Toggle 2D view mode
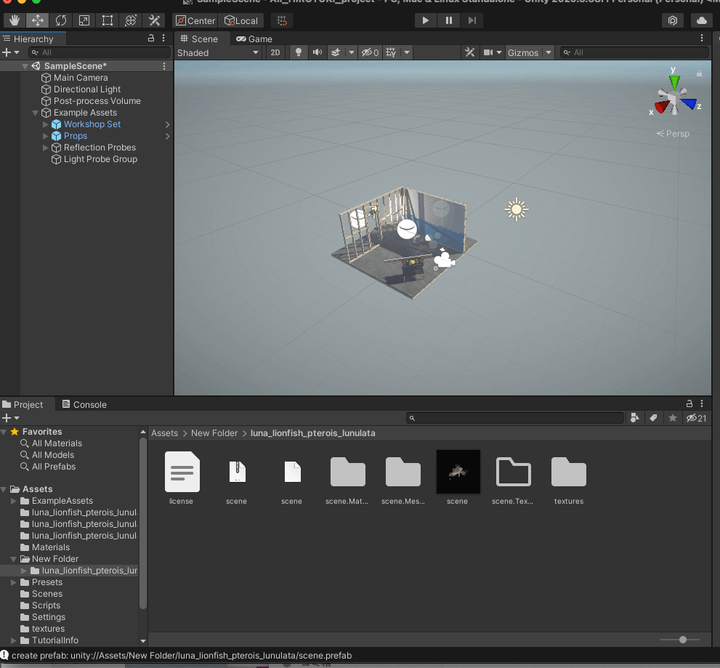The image size is (720, 668). (275, 53)
